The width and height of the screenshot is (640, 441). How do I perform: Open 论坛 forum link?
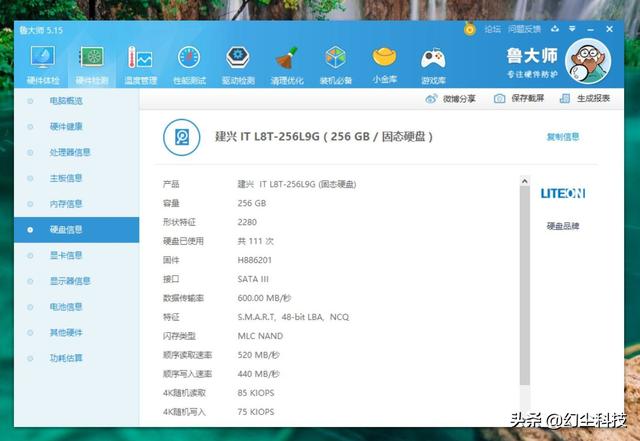pyautogui.click(x=493, y=29)
